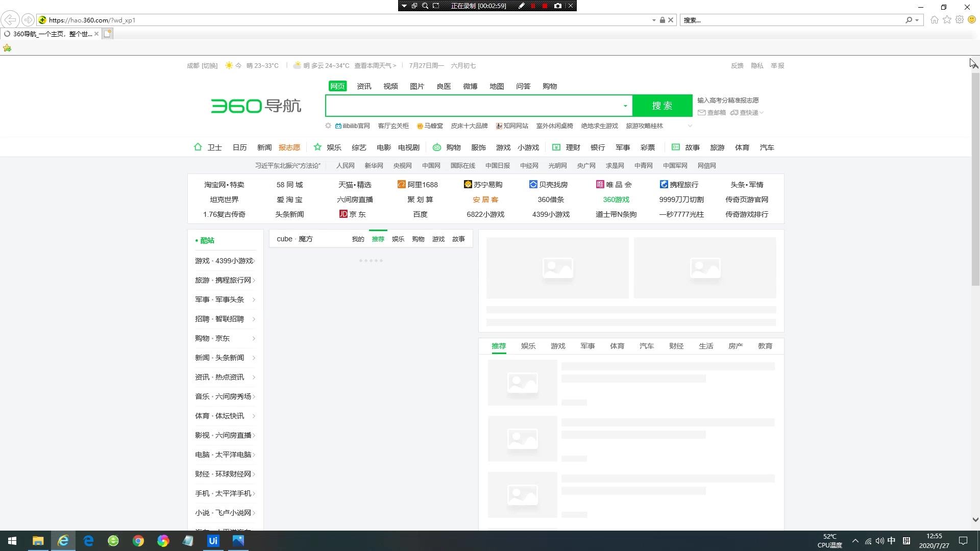
Task: Switch to 娱乐 news feed tab
Action: [x=528, y=346]
